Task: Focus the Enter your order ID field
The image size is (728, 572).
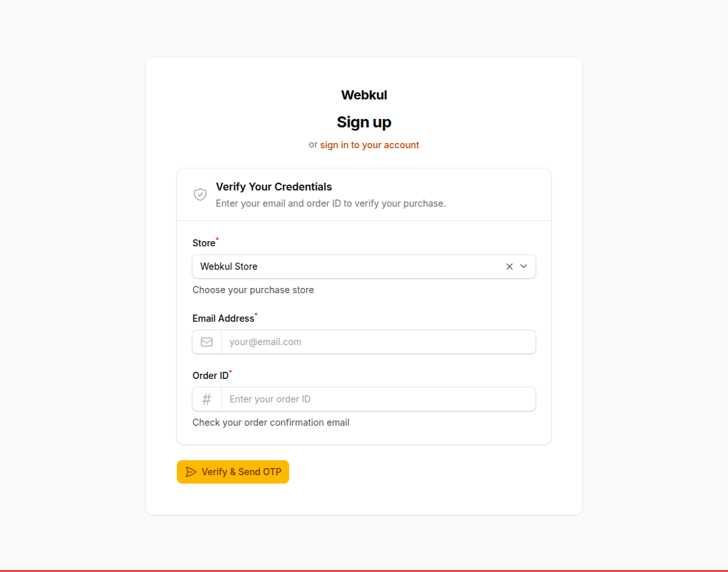Action: point(379,398)
